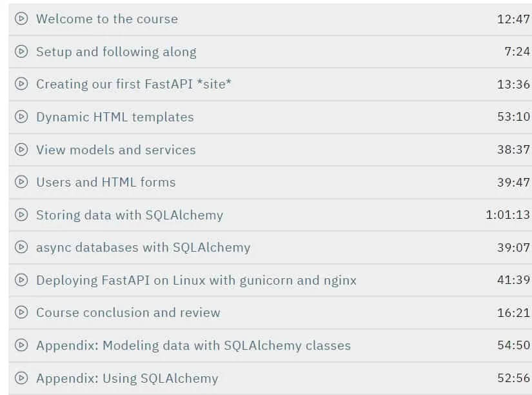Click play icon for Creating our first FastAPI site
The width and height of the screenshot is (532, 395).
pyautogui.click(x=21, y=83)
